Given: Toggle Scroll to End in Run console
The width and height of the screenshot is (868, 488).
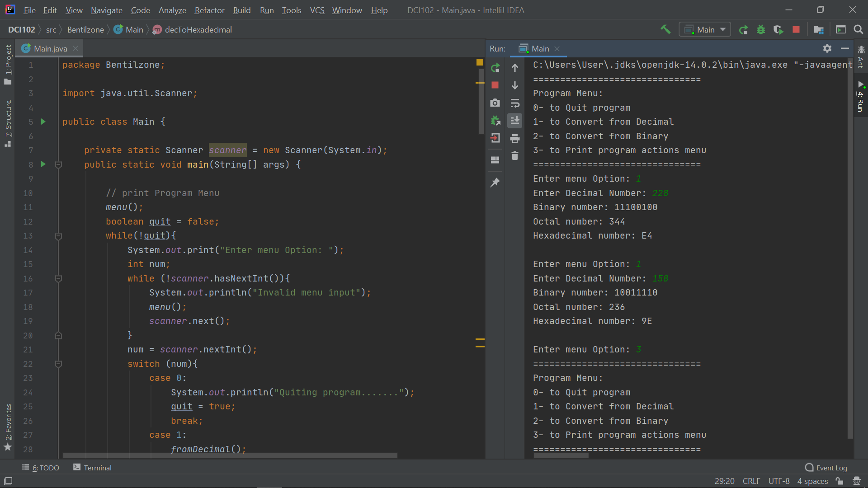Looking at the screenshot, I should click(515, 120).
